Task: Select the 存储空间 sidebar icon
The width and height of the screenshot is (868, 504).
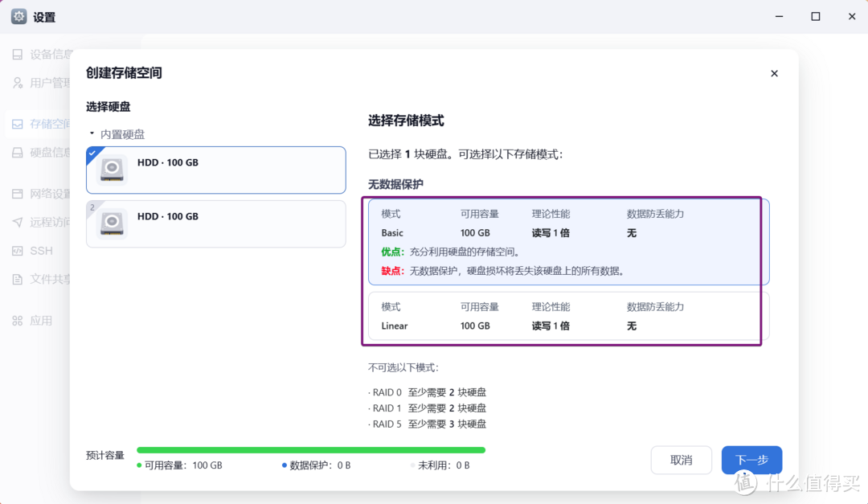Action: (x=18, y=124)
